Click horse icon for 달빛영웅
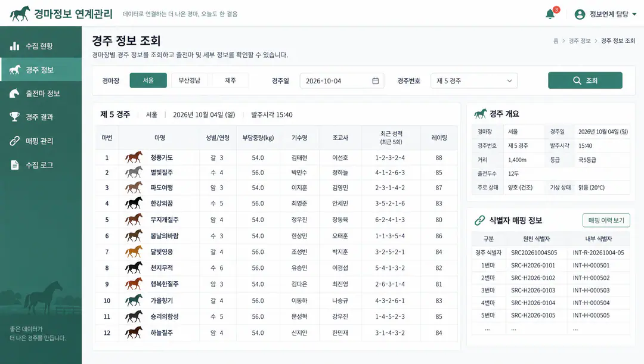Viewport: 644px width, 364px height. click(x=134, y=251)
